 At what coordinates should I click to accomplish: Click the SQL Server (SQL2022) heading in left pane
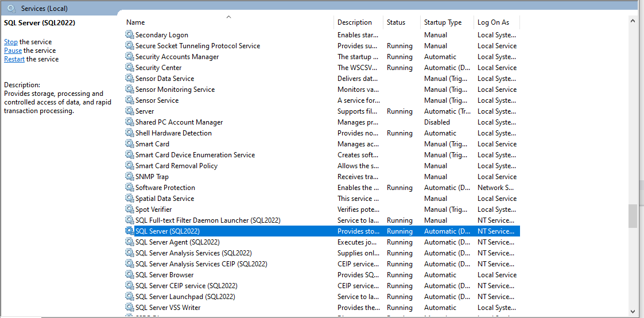point(40,23)
